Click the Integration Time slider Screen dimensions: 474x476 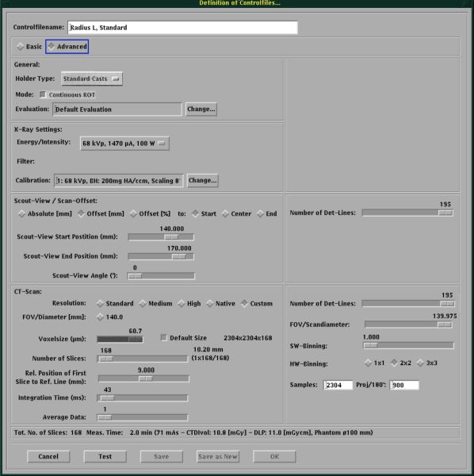pos(142,398)
